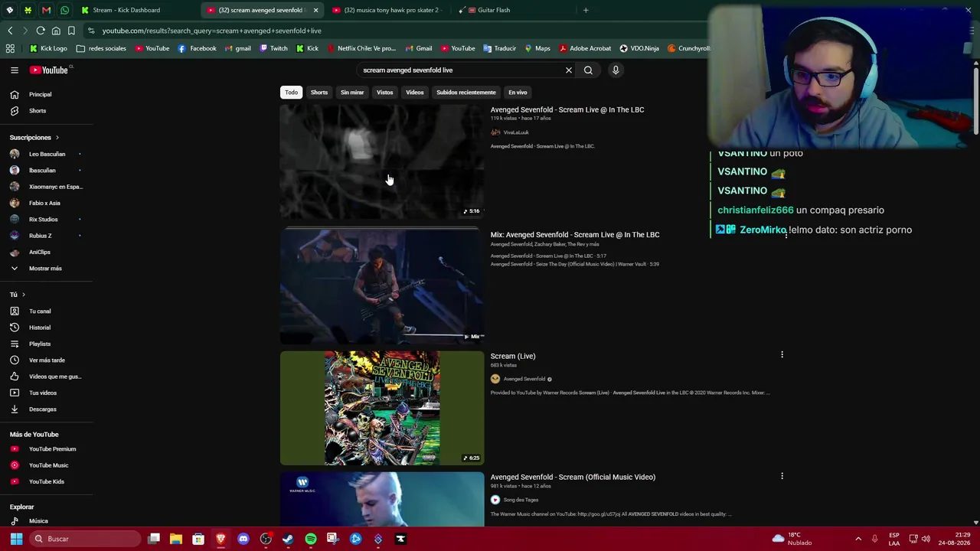Start voice search with the microphone icon
This screenshot has width=980, height=551.
point(616,70)
